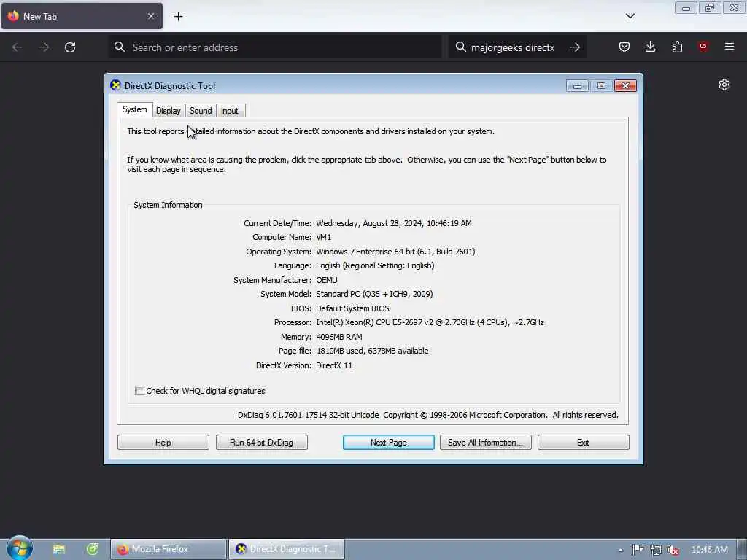The height and width of the screenshot is (560, 747).
Task: Open the Sound tab
Action: [201, 111]
